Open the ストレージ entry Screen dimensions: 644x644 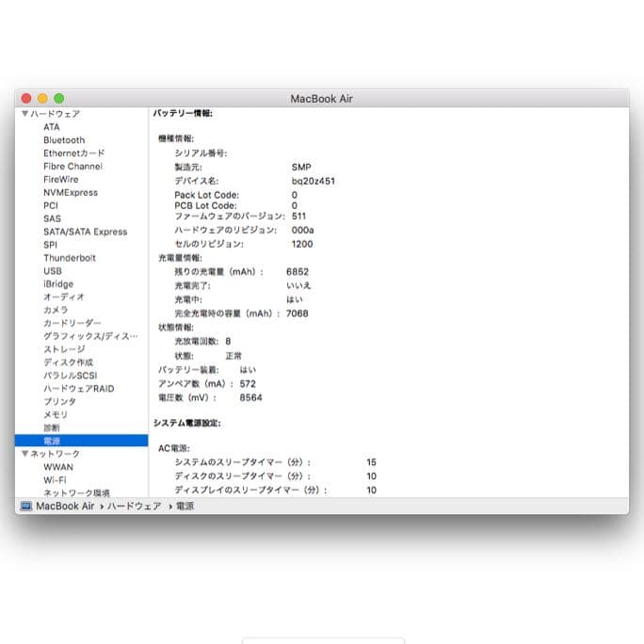tap(64, 349)
